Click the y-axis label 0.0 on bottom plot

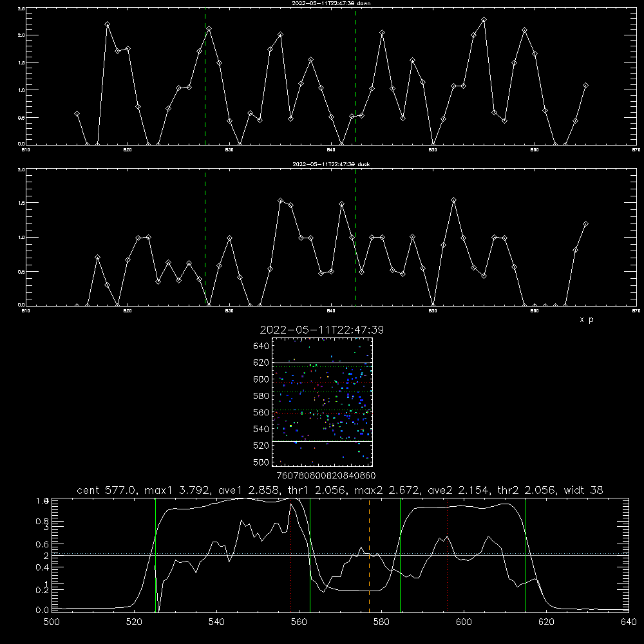43,610
